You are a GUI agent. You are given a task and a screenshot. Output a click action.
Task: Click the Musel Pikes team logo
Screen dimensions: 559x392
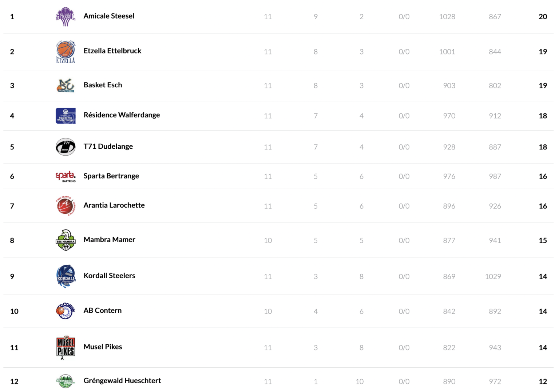click(x=66, y=348)
